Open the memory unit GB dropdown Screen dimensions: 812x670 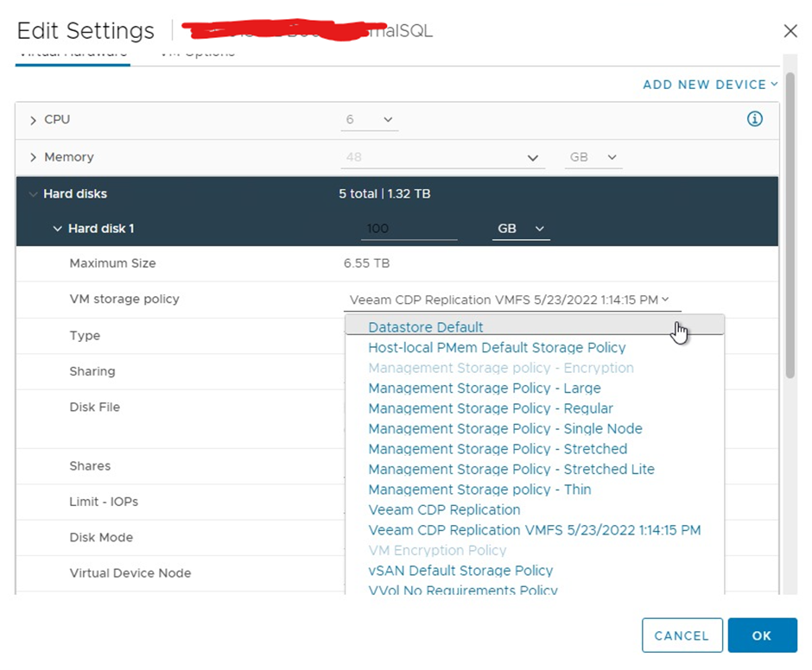point(593,158)
